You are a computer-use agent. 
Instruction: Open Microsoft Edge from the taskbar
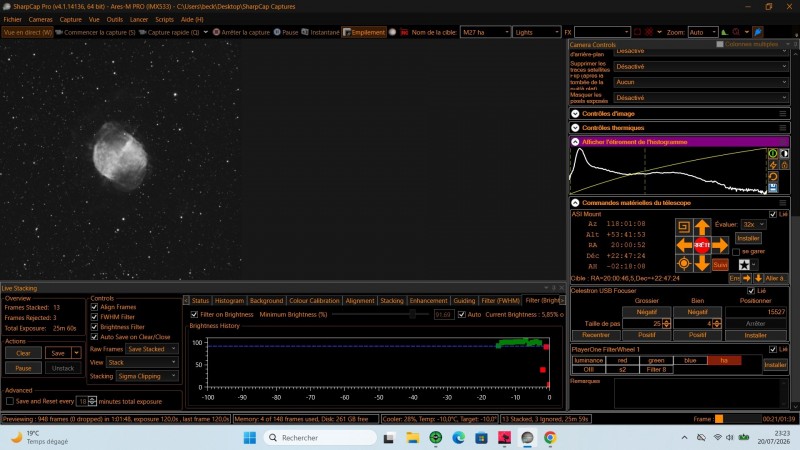458,438
